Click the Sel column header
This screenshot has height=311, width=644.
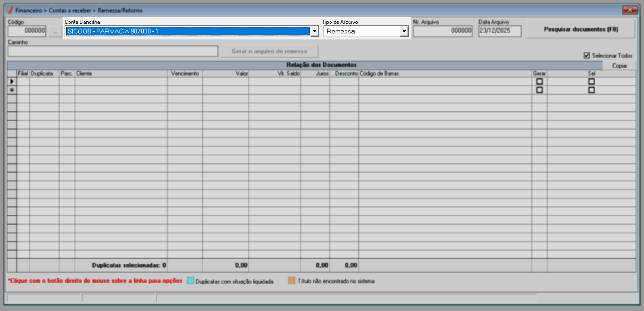point(591,73)
